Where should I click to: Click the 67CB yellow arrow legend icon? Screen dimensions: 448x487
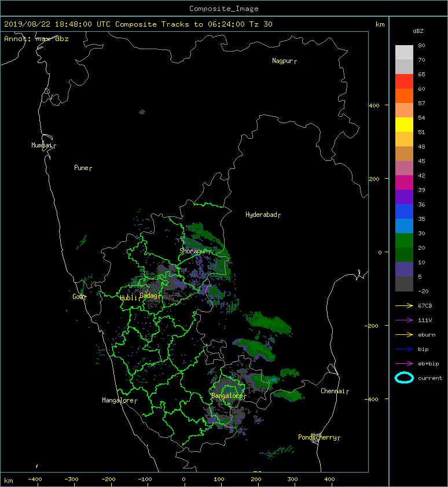(404, 305)
